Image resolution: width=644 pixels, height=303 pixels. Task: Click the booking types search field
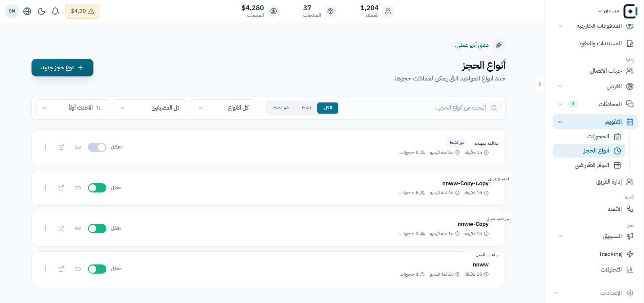(x=423, y=108)
